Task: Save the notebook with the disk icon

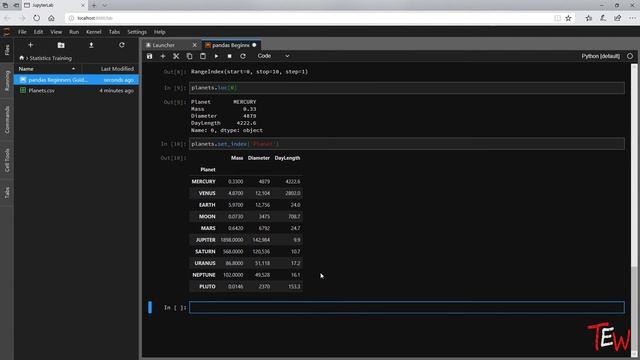Action: 149,56
